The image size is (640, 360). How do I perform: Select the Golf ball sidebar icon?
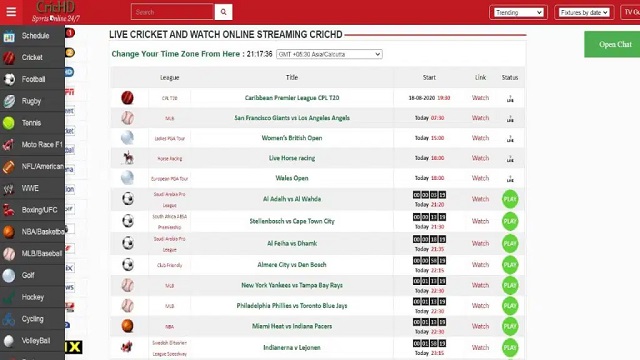point(9,276)
